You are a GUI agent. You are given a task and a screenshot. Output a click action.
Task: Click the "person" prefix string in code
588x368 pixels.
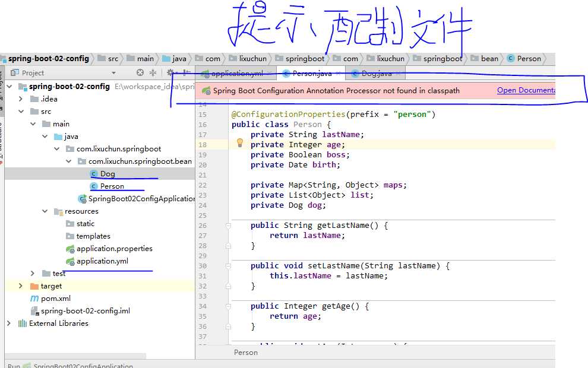tap(412, 115)
